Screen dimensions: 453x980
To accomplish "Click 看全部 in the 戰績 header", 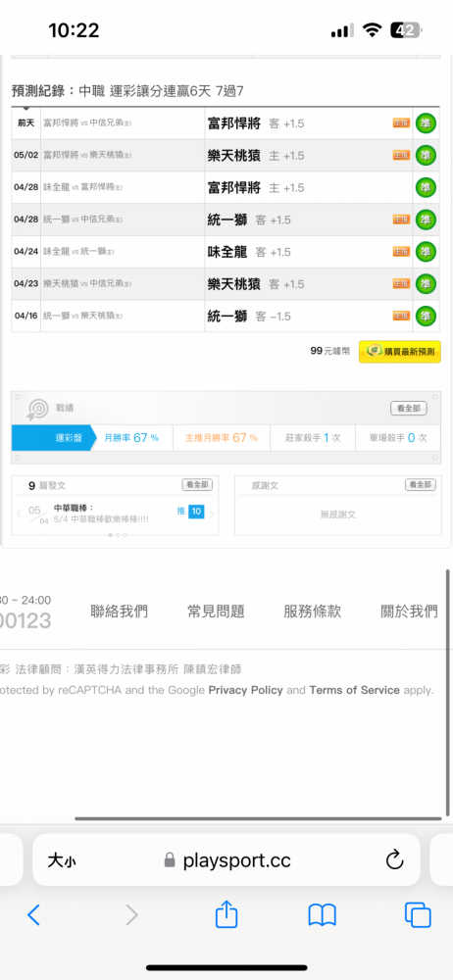I will pos(409,409).
